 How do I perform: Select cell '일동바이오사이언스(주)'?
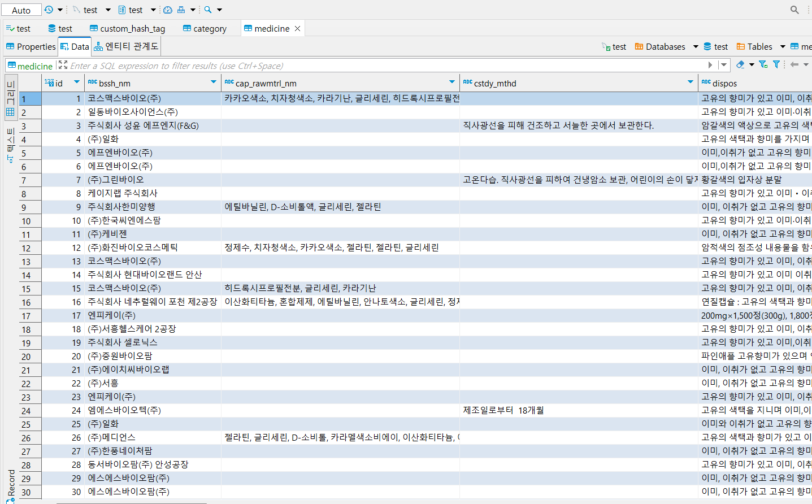153,112
